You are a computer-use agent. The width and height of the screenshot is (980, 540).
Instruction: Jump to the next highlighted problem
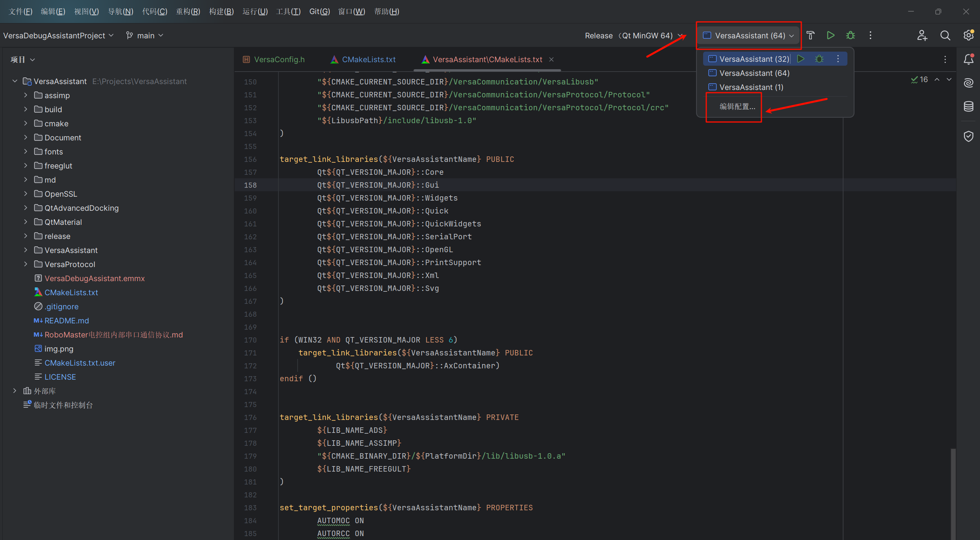point(949,79)
